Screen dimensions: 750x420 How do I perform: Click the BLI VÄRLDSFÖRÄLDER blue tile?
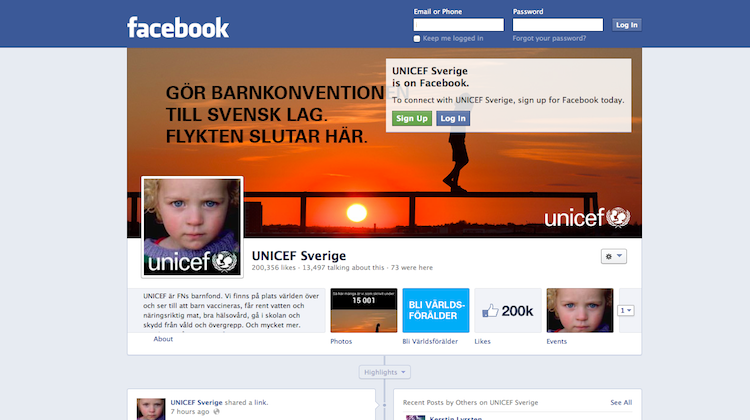tap(436, 310)
